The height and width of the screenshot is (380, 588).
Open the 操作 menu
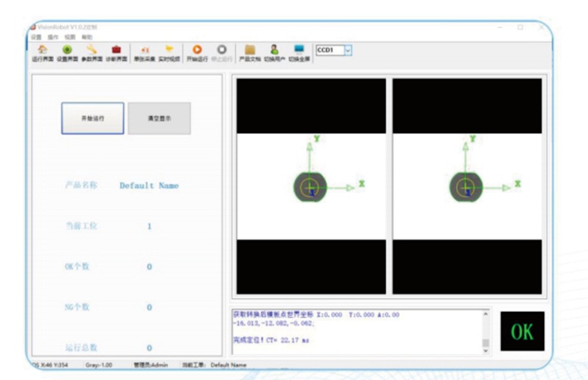click(x=54, y=38)
